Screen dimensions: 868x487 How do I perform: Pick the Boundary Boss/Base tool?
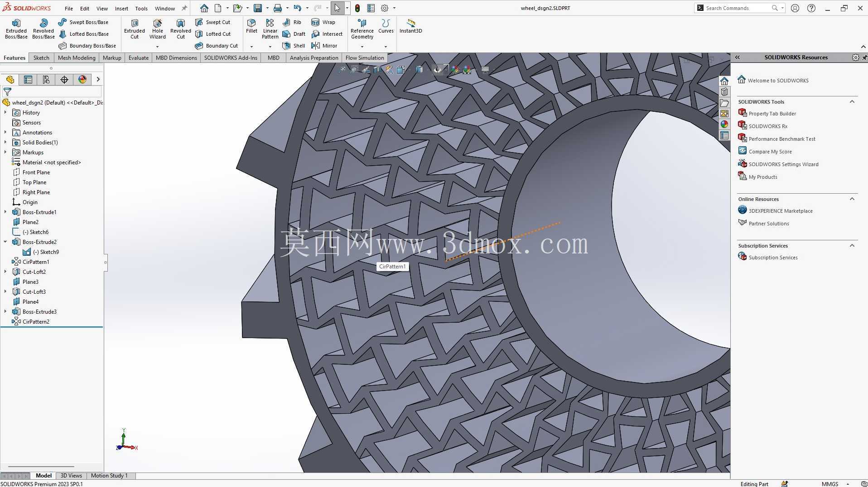pyautogui.click(x=87, y=46)
